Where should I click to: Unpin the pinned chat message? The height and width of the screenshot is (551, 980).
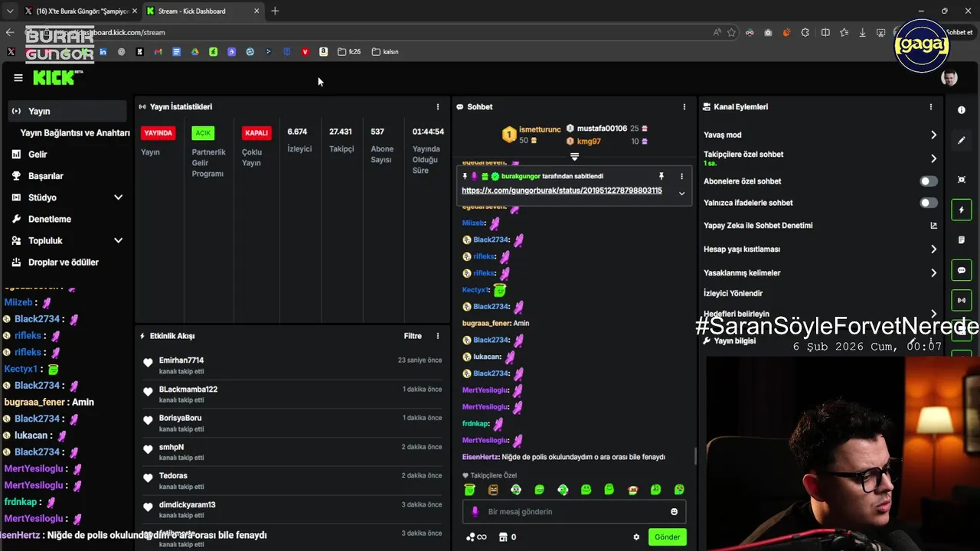click(661, 176)
